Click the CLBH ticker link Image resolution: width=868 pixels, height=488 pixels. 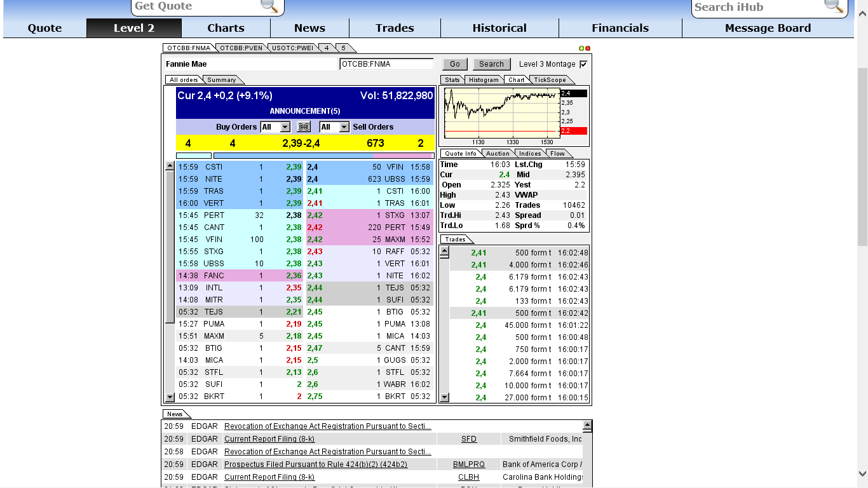[469, 477]
